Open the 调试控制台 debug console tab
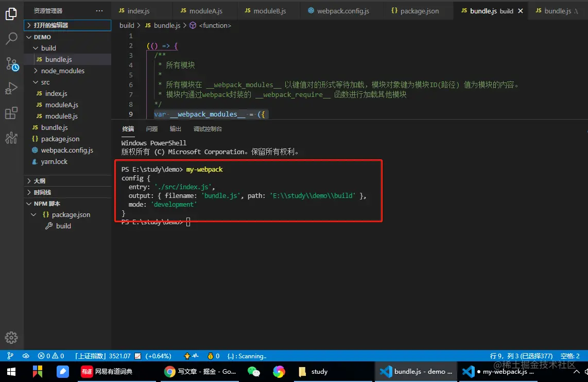The image size is (588, 382). point(207,129)
